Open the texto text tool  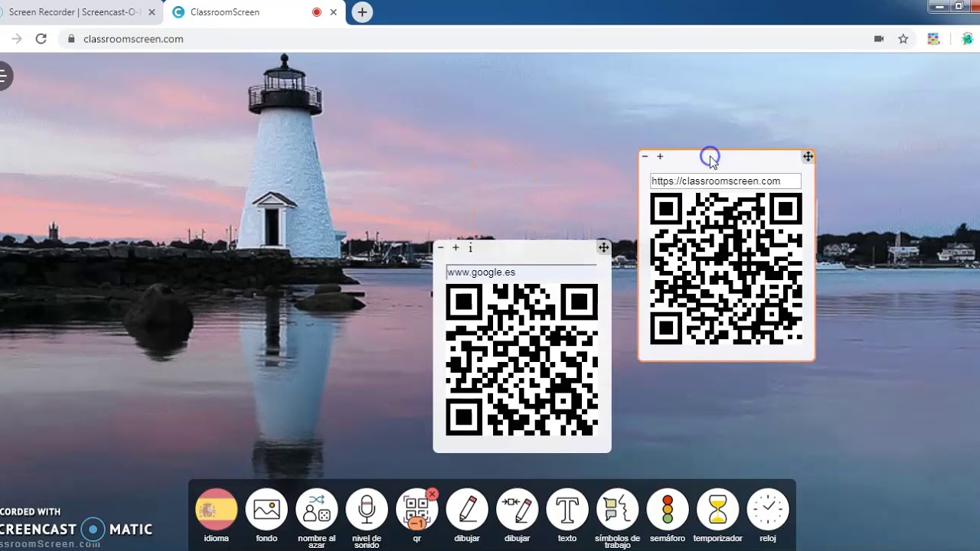(x=567, y=510)
